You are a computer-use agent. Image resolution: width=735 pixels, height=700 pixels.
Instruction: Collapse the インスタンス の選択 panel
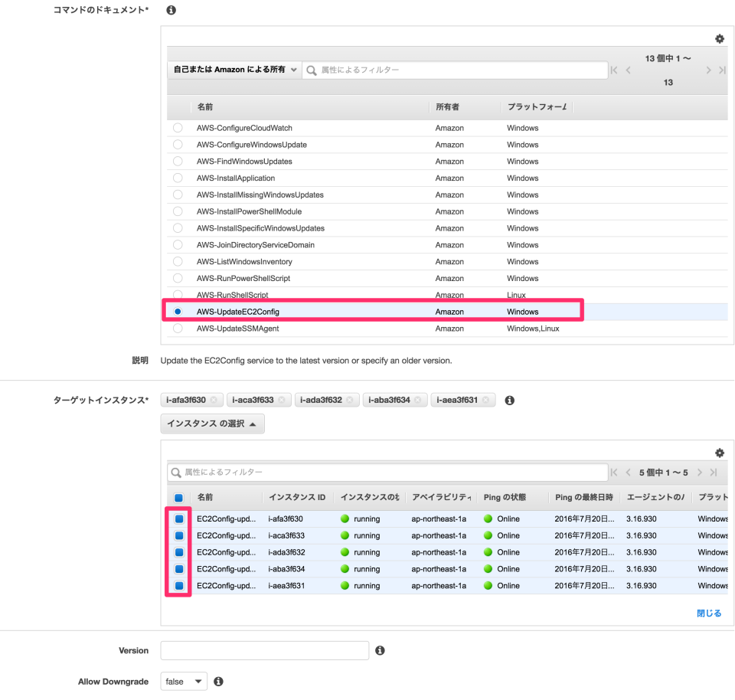(x=212, y=423)
